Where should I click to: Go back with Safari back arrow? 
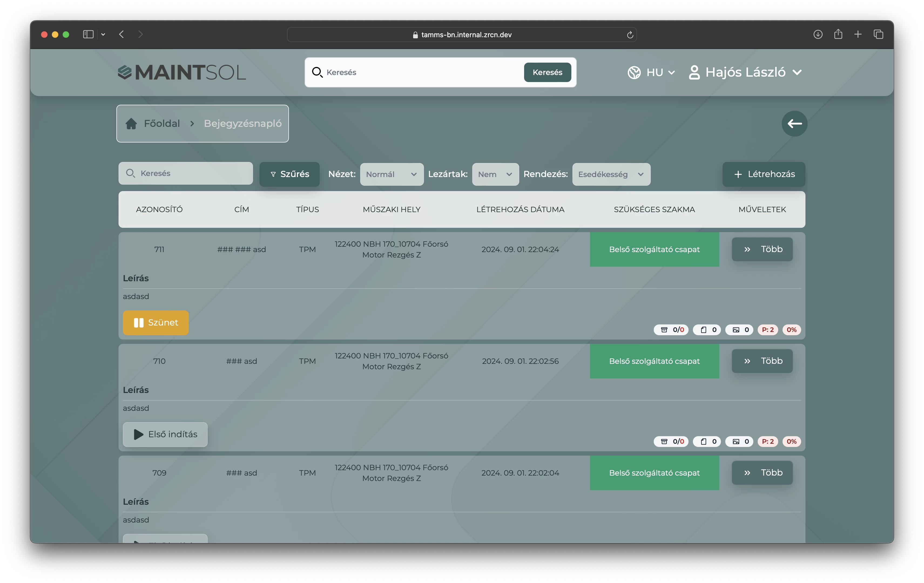pyautogui.click(x=122, y=35)
